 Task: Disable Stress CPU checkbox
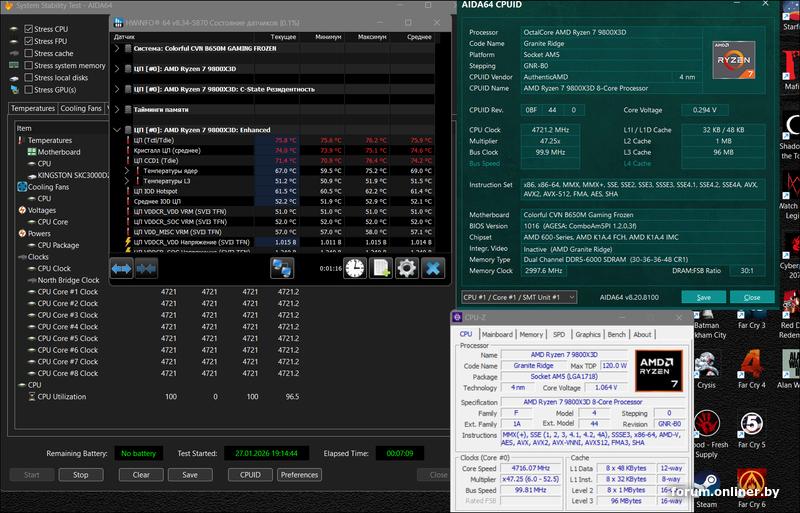pyautogui.click(x=27, y=29)
